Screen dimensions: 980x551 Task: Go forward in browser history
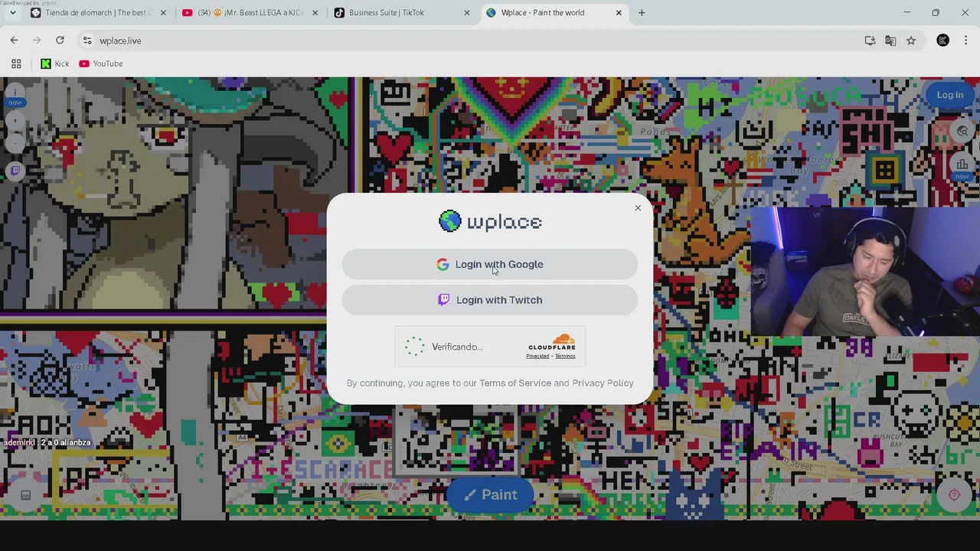click(x=37, y=41)
